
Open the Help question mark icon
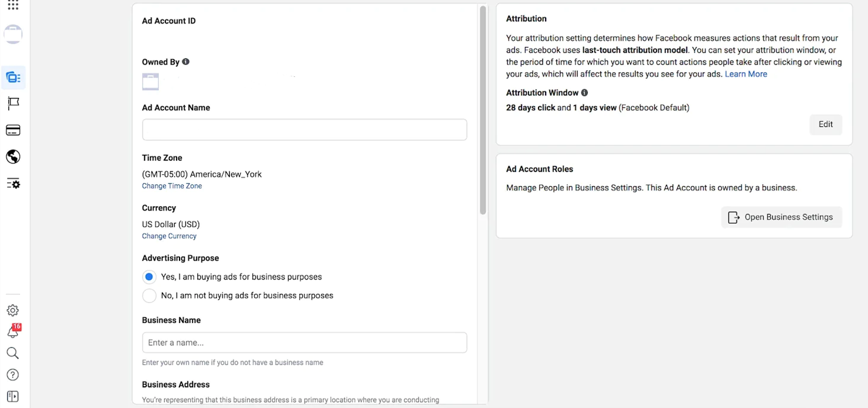pos(12,375)
